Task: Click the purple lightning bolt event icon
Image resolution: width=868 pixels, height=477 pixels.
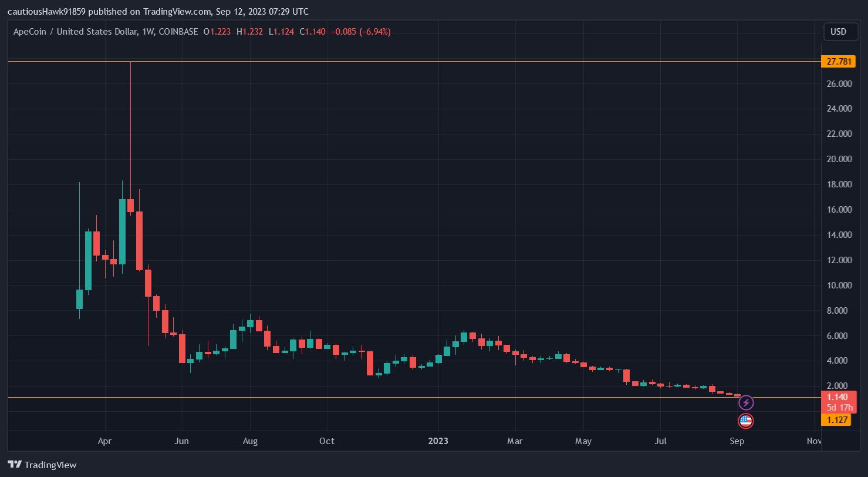Action: coord(745,403)
